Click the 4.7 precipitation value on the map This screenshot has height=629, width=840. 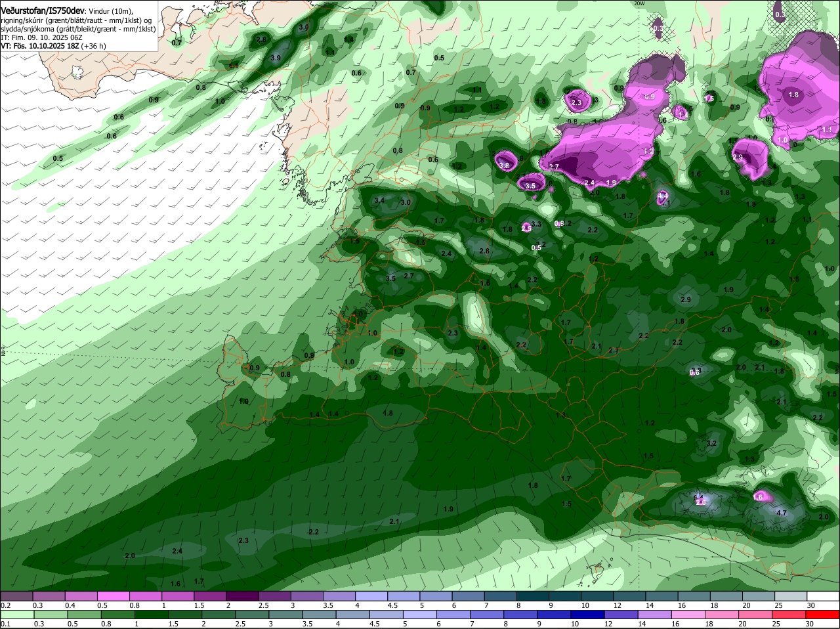(x=782, y=513)
